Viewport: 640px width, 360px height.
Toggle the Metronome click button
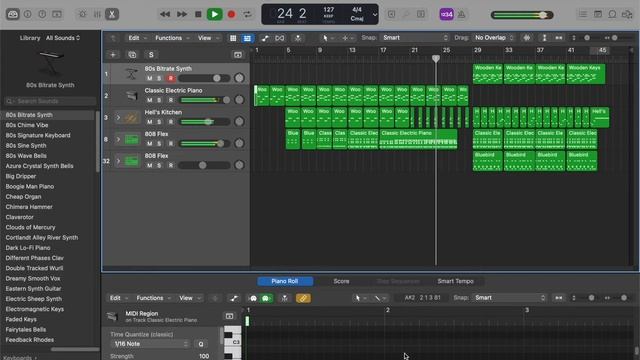click(462, 14)
